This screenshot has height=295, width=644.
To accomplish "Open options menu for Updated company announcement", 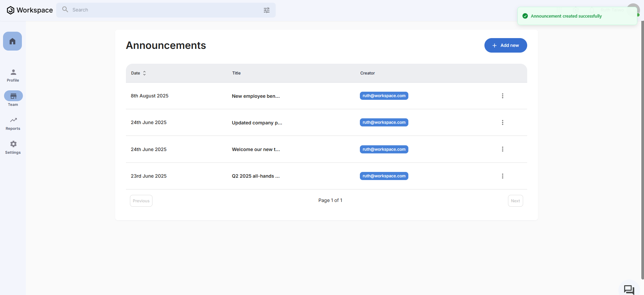I will point(502,122).
